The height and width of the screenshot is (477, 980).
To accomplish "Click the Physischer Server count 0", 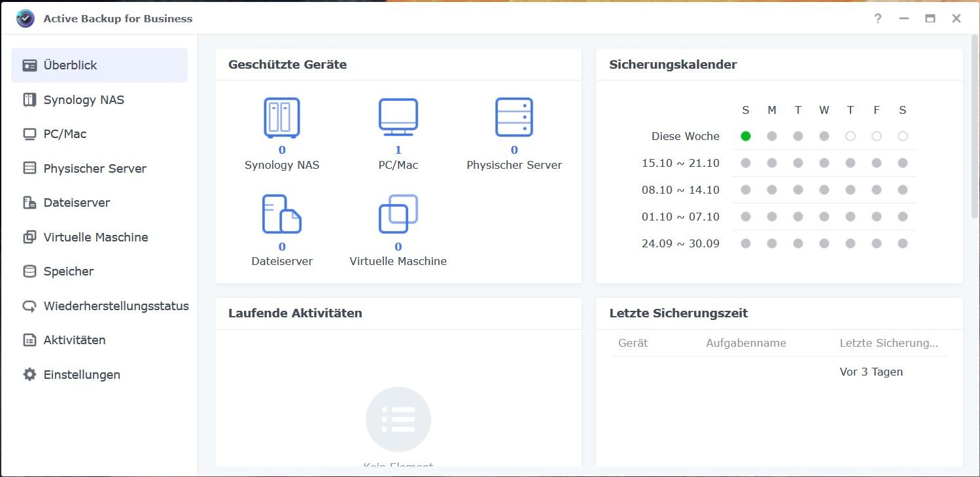I will pyautogui.click(x=514, y=150).
